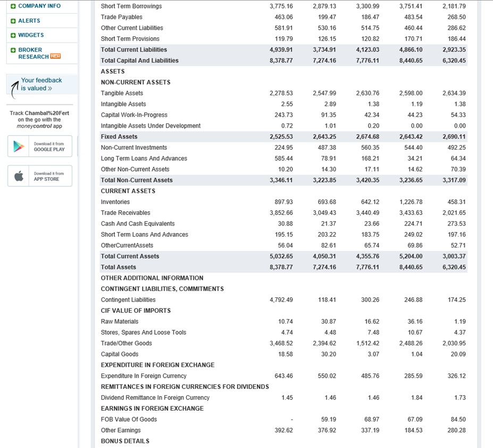
Task: Click the green plus icon beside ALERTS
Action: [x=14, y=20]
